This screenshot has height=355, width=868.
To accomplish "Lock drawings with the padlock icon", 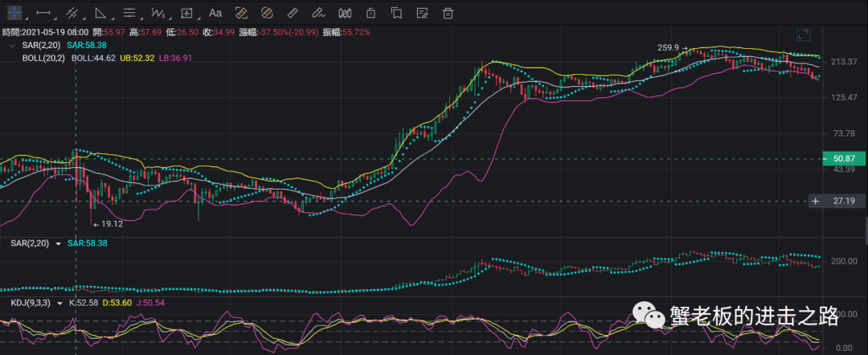I will click(x=371, y=12).
